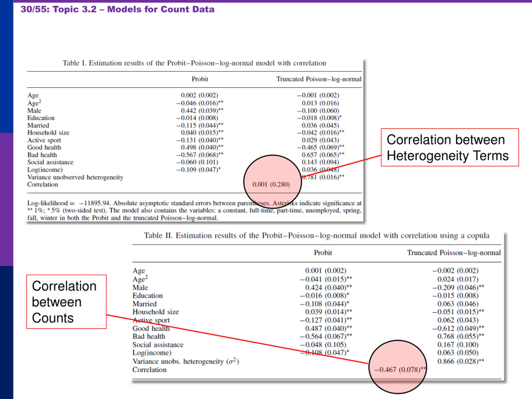532x399 pixels.
Task: Click the "Log(income)" row label in Table I
Action: click(45, 170)
